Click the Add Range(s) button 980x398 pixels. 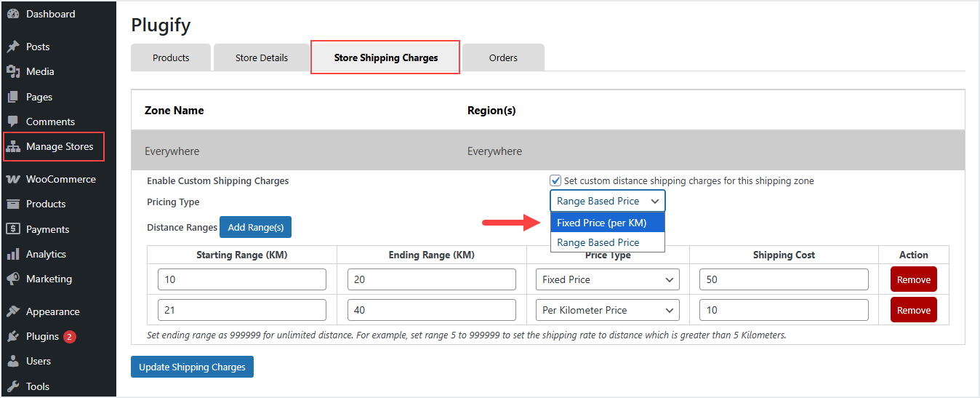tap(255, 227)
